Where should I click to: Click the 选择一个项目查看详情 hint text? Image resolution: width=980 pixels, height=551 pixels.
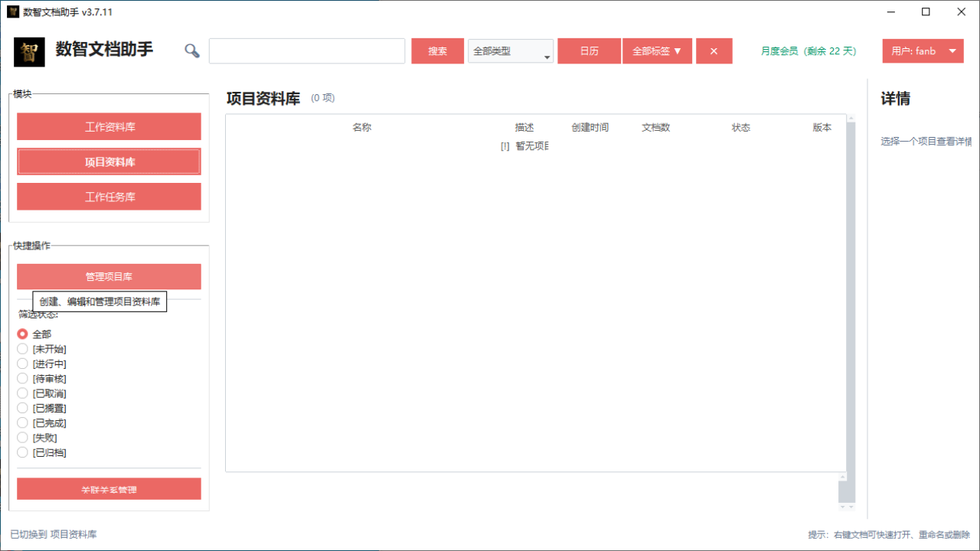click(x=926, y=142)
